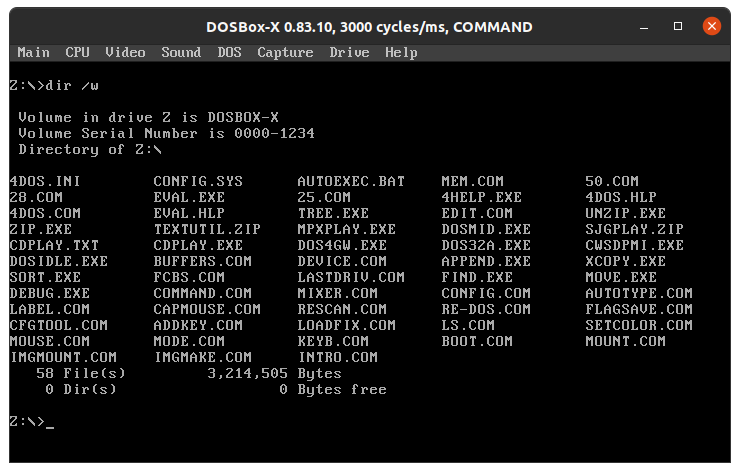Open the DOS menu
This screenshot has width=740, height=472.
[229, 52]
